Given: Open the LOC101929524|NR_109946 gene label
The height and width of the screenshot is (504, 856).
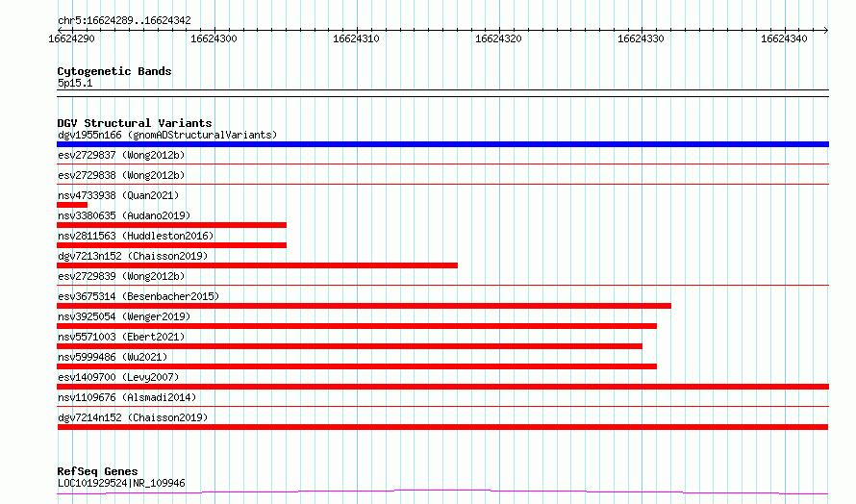Looking at the screenshot, I should pyautogui.click(x=121, y=483).
